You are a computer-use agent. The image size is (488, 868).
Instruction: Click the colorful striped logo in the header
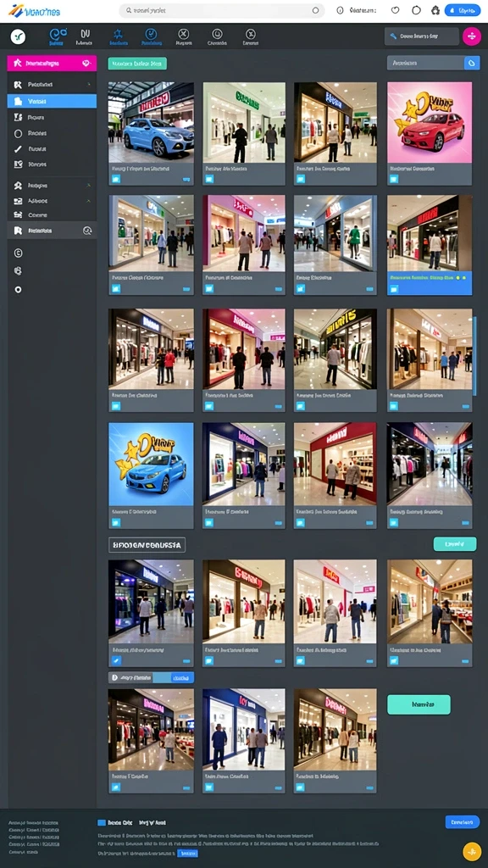17,10
